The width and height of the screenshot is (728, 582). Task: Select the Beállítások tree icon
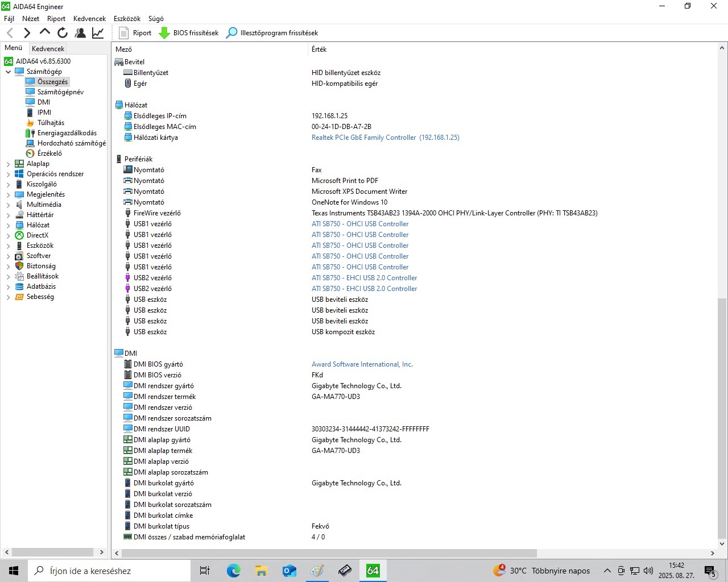click(x=19, y=276)
